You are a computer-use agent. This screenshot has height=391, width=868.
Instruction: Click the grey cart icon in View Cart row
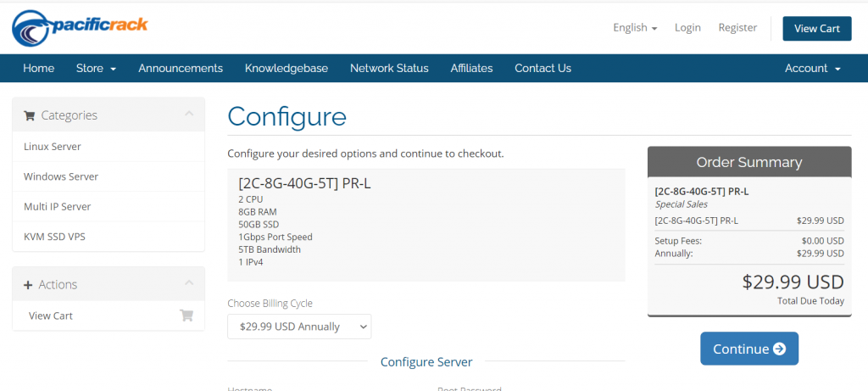(x=186, y=316)
